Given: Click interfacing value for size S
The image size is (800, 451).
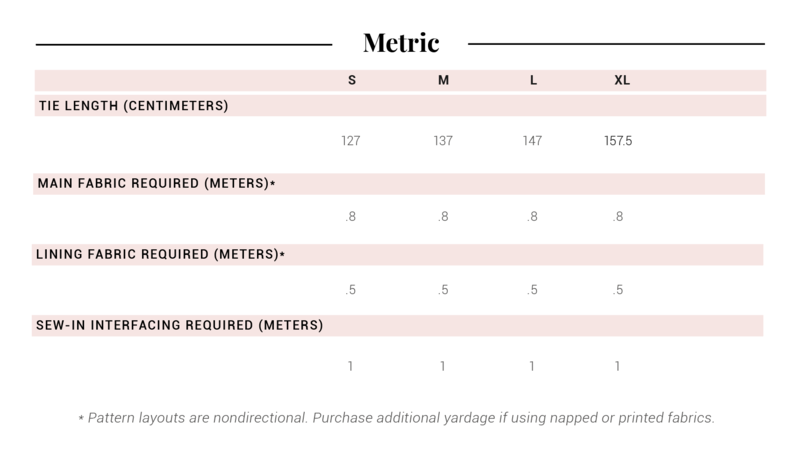Looking at the screenshot, I should [351, 366].
